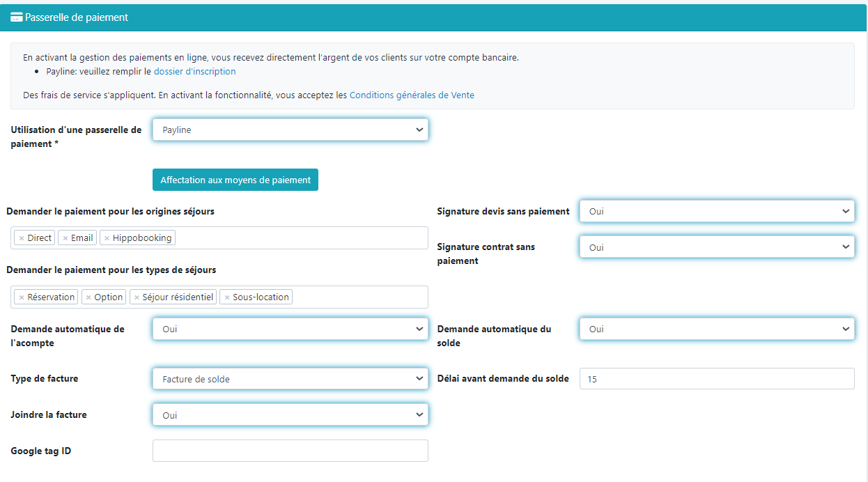Click the Google tag ID field
This screenshot has width=868, height=482.
point(290,451)
